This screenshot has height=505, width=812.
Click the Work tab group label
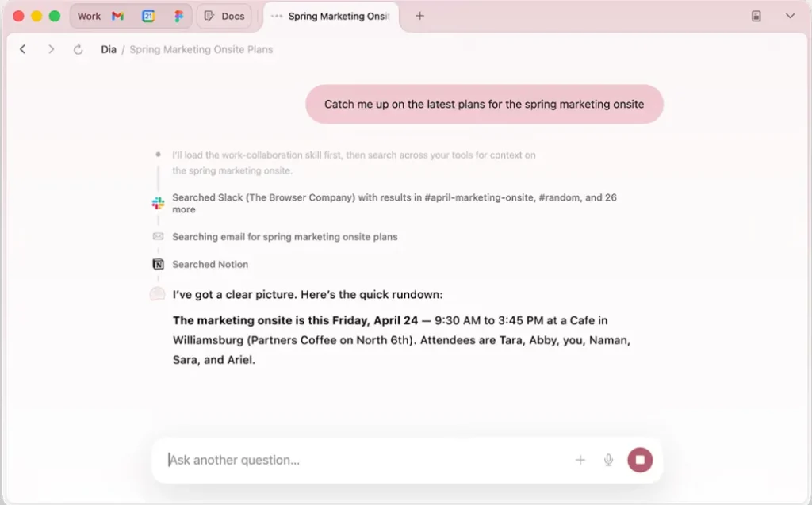pos(89,16)
